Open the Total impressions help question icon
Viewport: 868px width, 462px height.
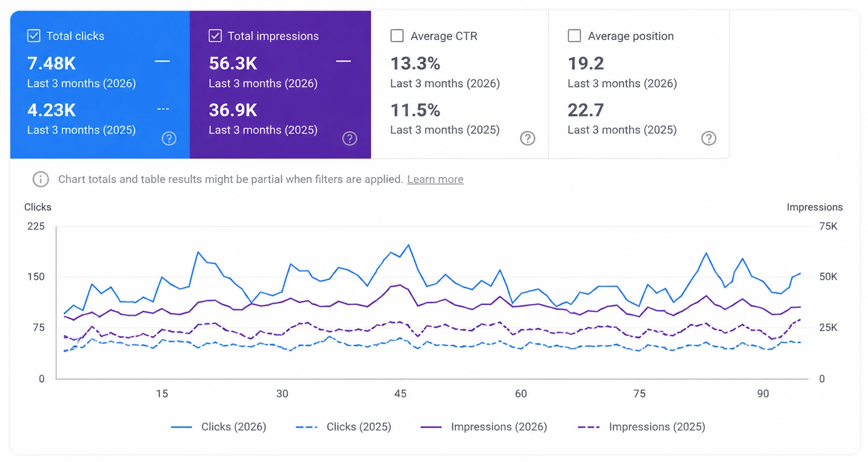(x=350, y=138)
